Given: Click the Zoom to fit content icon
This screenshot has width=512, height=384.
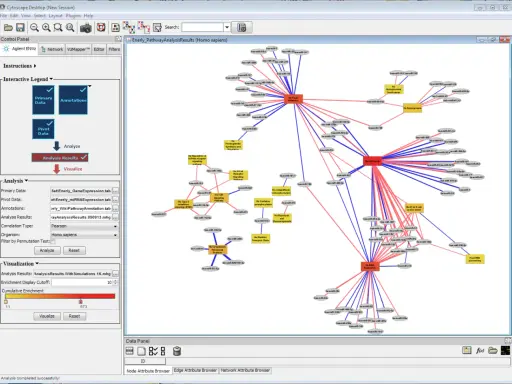Looking at the screenshot, I should [70, 28].
